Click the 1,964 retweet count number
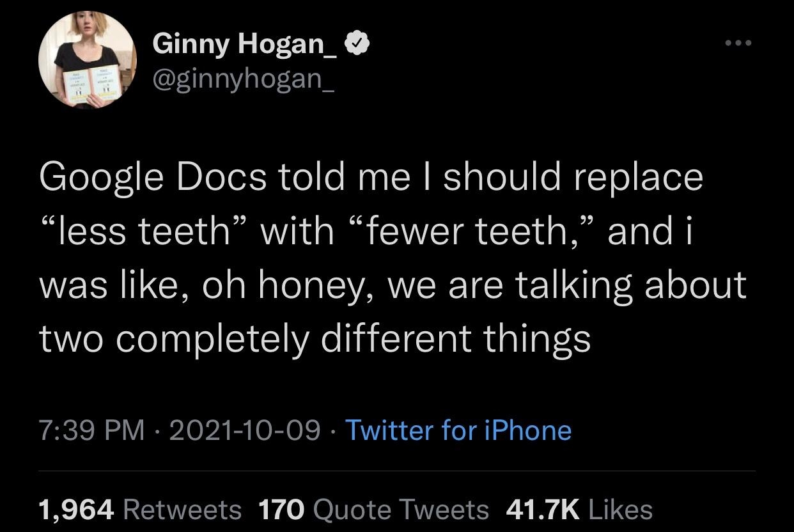794x532 pixels. (77, 510)
